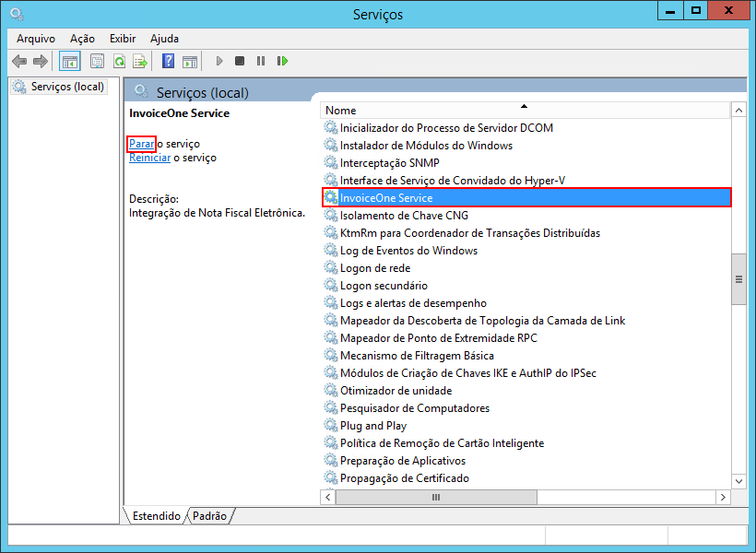This screenshot has width=756, height=553.
Task: Click the vertical scrollbar down arrow
Action: (x=738, y=481)
